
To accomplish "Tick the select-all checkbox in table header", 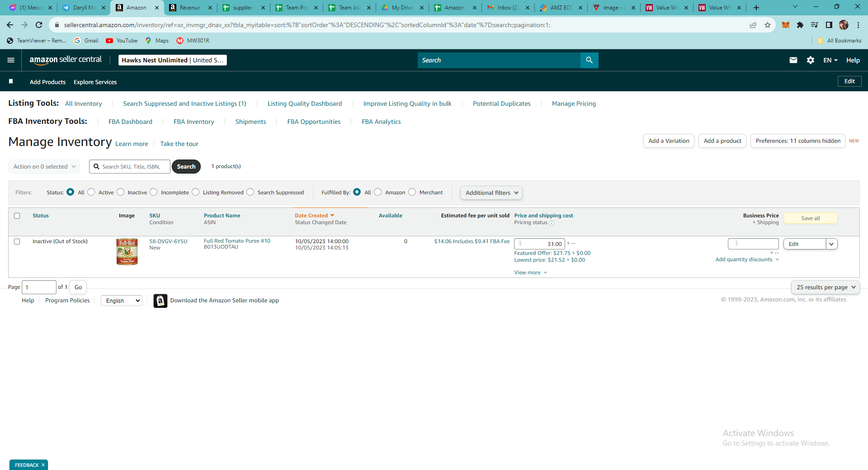I will (x=17, y=216).
